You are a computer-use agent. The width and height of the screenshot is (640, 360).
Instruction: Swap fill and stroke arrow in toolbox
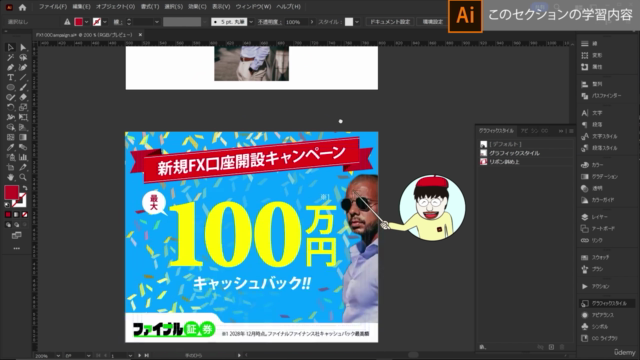pos(24,188)
